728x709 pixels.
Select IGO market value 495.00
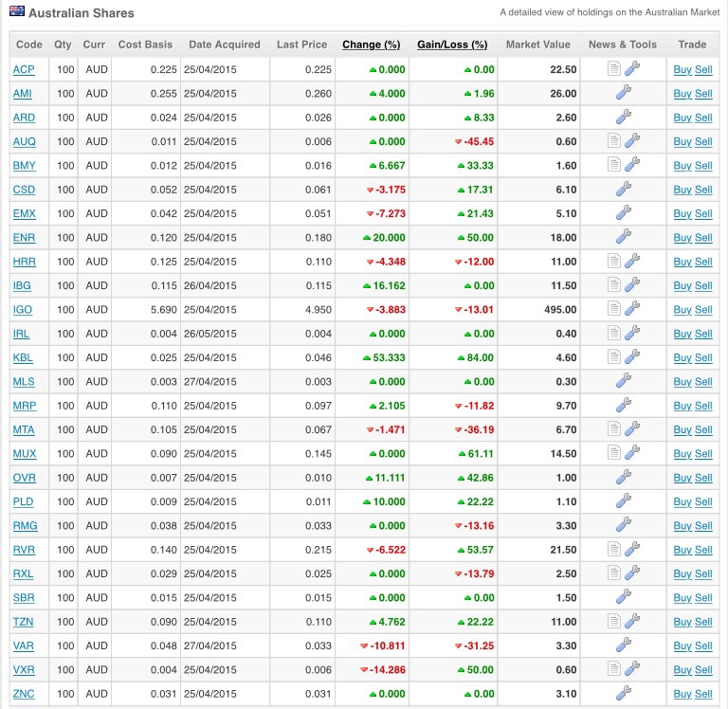click(560, 310)
